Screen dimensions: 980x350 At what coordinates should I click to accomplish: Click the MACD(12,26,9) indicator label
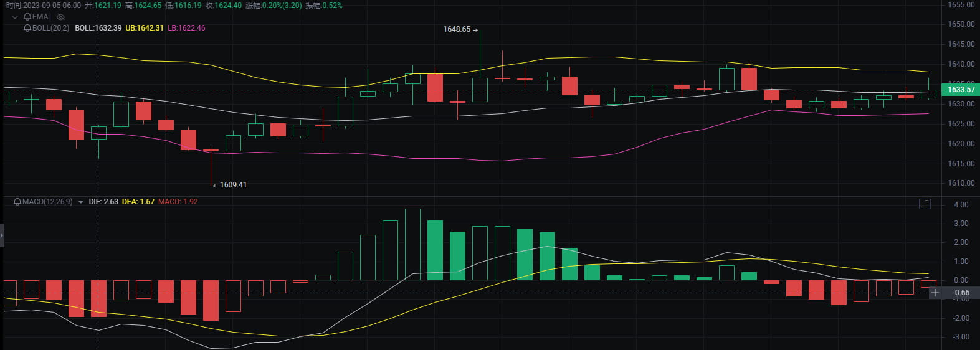point(47,202)
